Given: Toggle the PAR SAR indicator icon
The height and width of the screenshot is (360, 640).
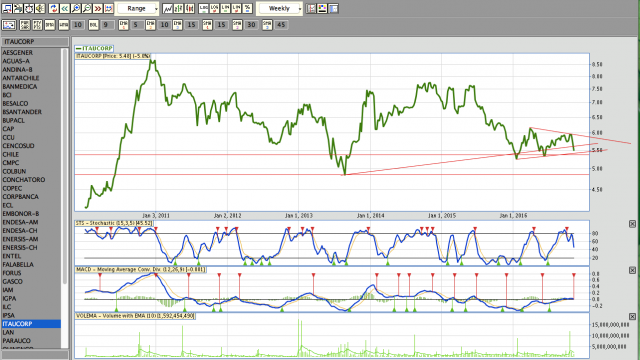Looking at the screenshot, I should tap(24, 25).
